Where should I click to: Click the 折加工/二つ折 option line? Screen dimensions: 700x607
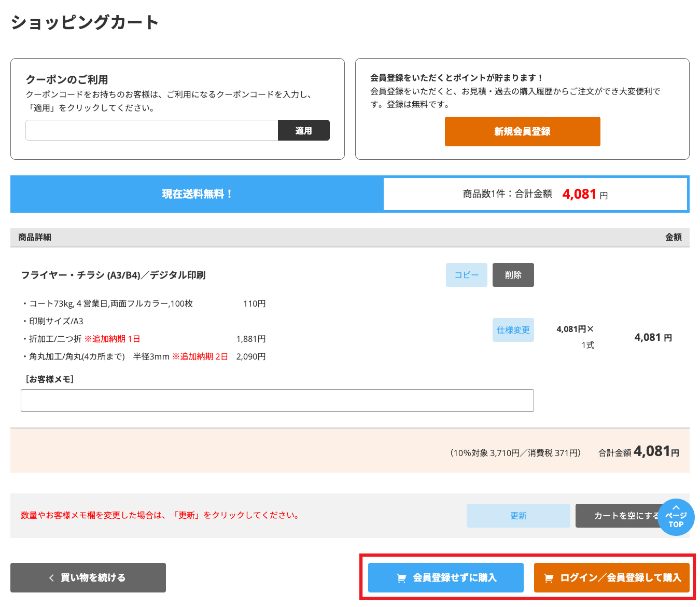click(x=81, y=339)
